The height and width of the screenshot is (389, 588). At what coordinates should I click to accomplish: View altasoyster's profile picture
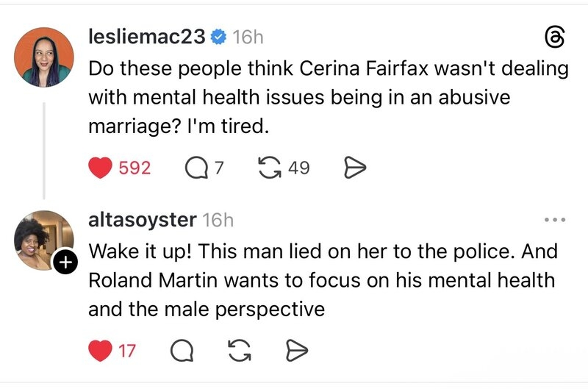click(42, 240)
